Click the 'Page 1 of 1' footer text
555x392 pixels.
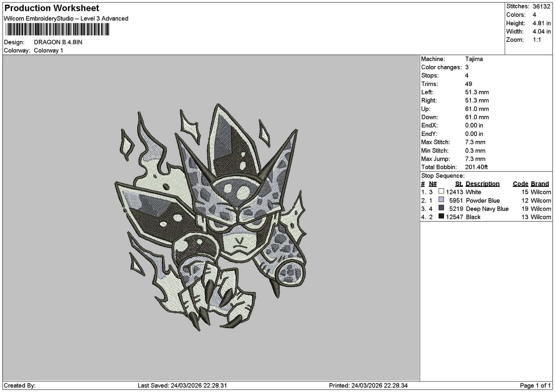(x=535, y=385)
